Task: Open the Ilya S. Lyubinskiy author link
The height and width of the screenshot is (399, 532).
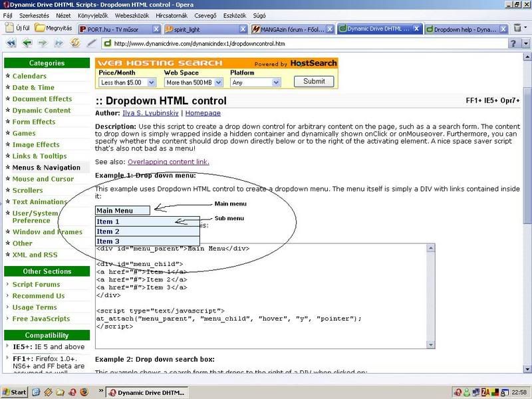Action: tap(150, 113)
